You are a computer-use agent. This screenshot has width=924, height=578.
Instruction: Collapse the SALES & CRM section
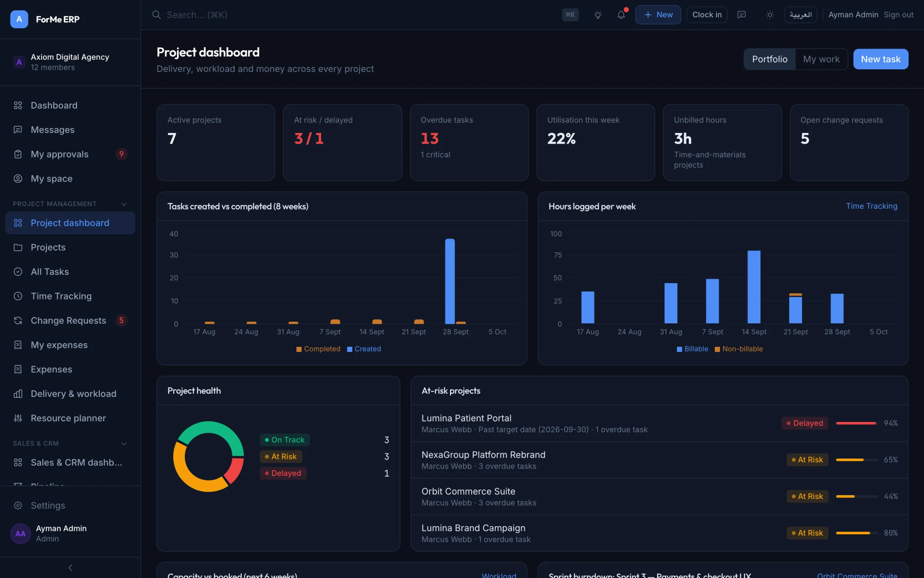pyautogui.click(x=124, y=444)
